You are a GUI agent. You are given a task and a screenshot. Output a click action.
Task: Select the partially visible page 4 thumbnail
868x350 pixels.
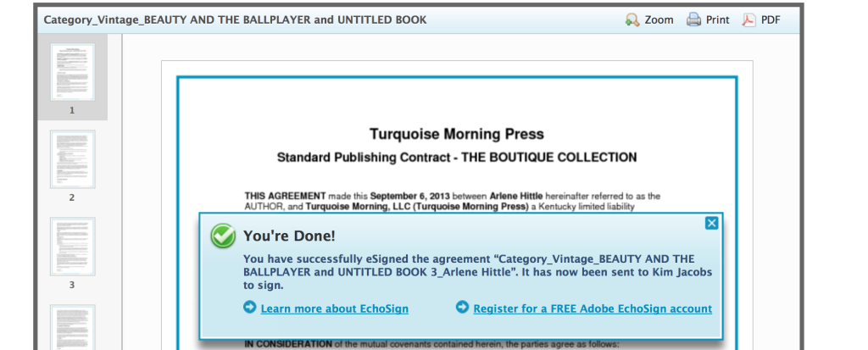pyautogui.click(x=73, y=327)
